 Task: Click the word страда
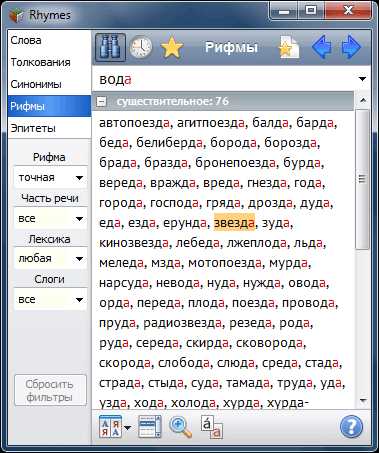tap(120, 383)
